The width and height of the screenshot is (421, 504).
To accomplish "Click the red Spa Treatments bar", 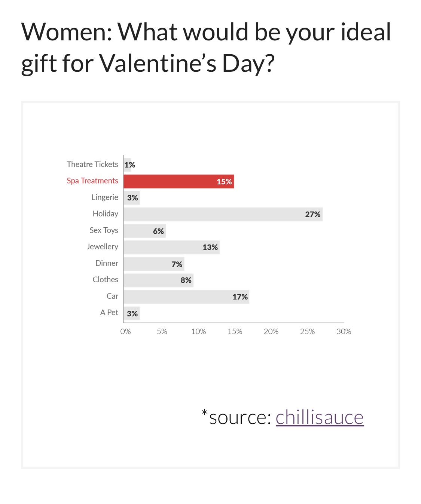I will click(179, 181).
